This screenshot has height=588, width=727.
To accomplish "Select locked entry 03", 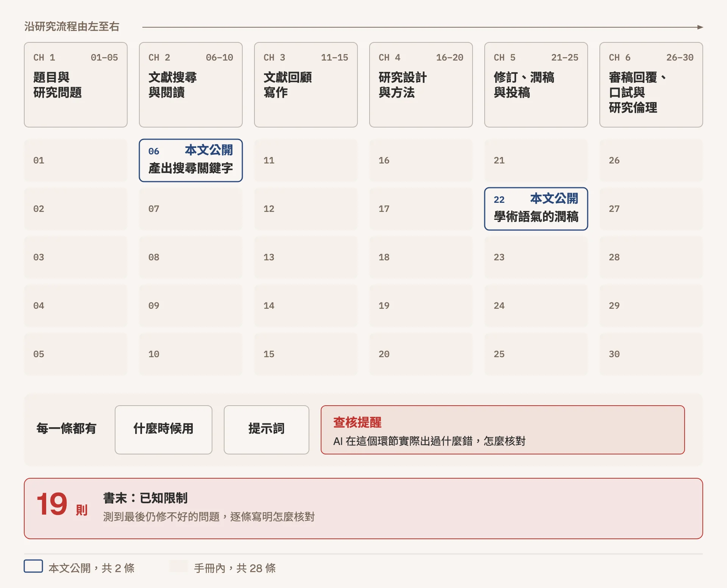I will (x=76, y=257).
